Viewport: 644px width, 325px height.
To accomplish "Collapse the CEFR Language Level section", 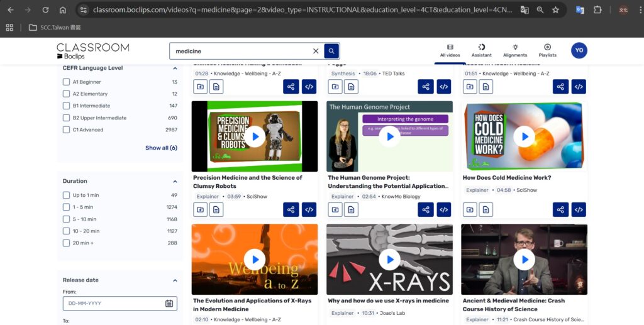I will tap(175, 68).
